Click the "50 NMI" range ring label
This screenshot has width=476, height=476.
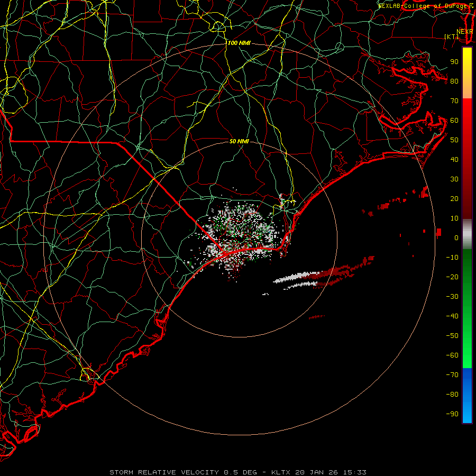click(x=239, y=141)
